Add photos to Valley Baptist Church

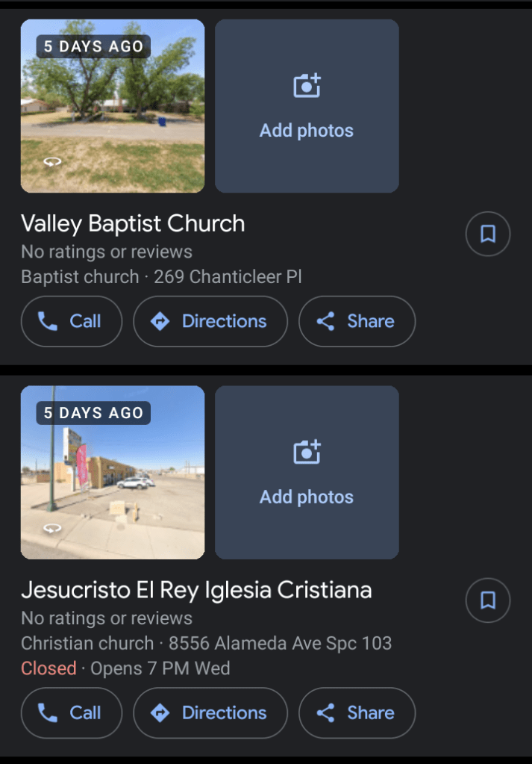[x=307, y=106]
